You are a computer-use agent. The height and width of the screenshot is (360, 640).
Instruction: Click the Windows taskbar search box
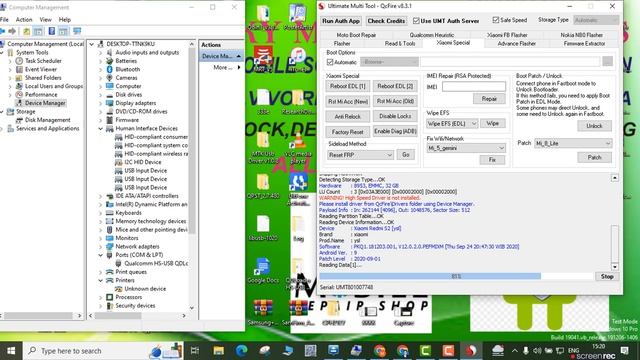click(x=103, y=351)
